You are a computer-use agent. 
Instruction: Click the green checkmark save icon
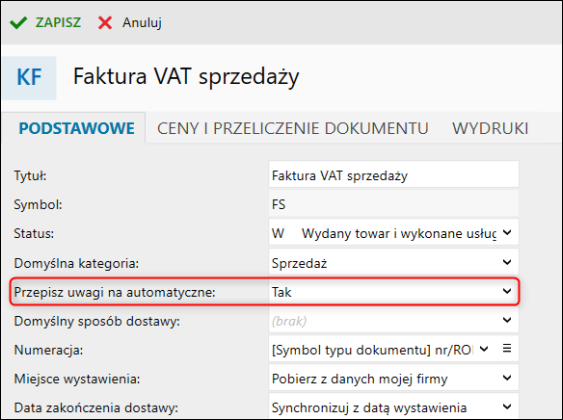pyautogui.click(x=18, y=23)
